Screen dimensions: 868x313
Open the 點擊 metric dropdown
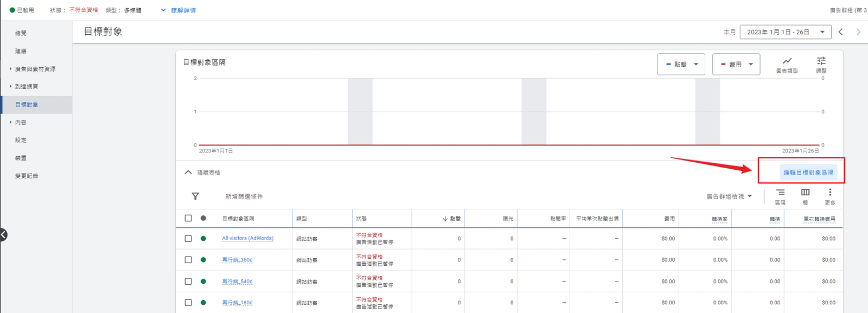[x=681, y=64]
